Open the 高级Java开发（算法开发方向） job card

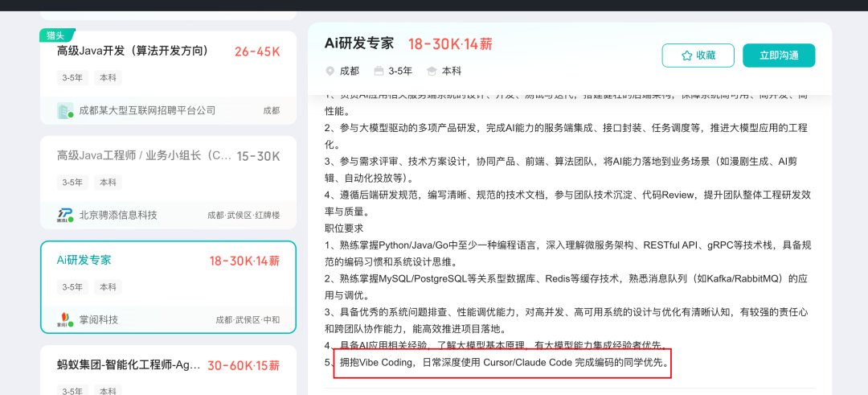168,77
